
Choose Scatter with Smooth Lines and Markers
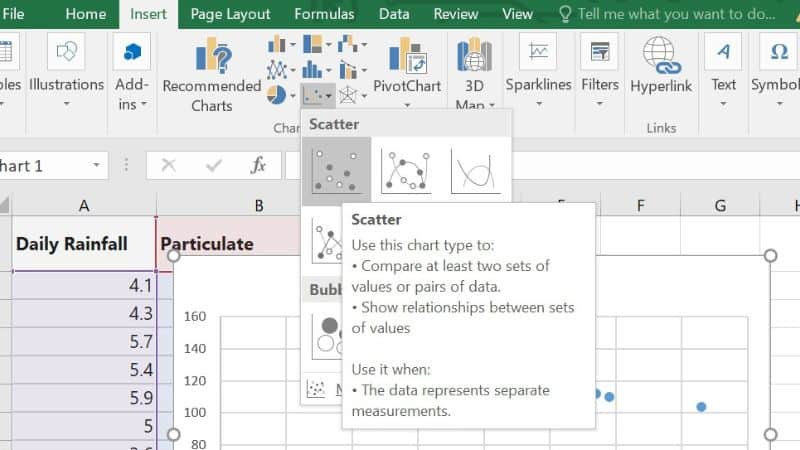[x=406, y=171]
